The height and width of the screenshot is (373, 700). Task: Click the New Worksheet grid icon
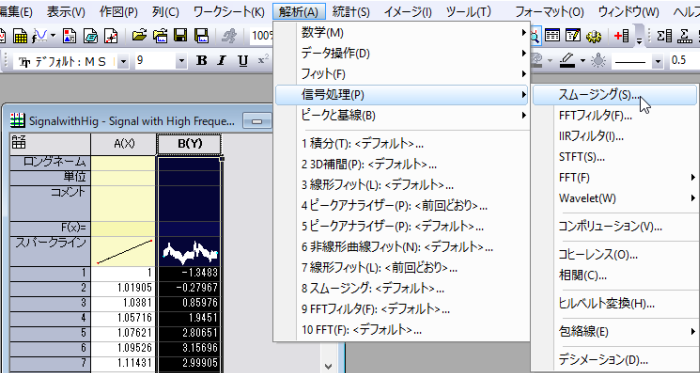click(x=20, y=36)
